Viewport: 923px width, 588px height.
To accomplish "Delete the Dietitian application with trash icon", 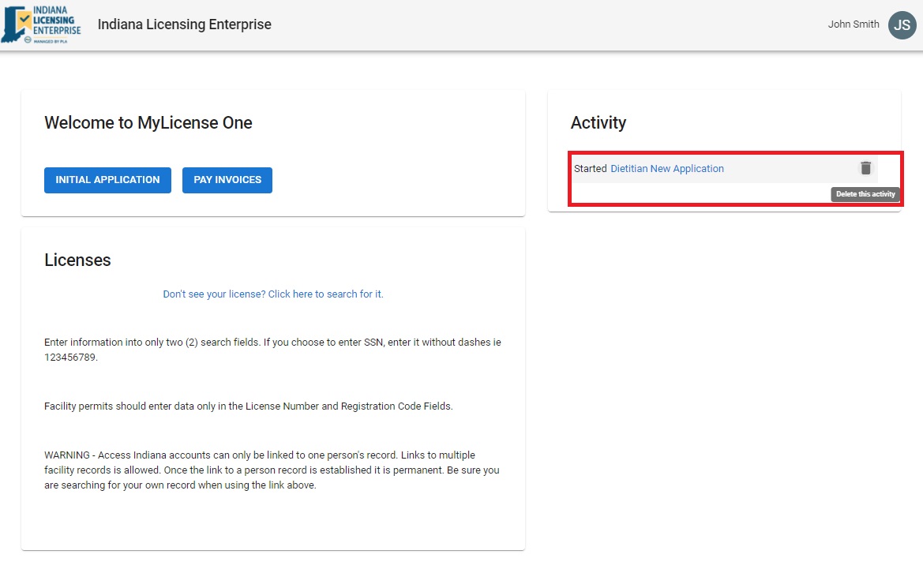I will pyautogui.click(x=865, y=168).
